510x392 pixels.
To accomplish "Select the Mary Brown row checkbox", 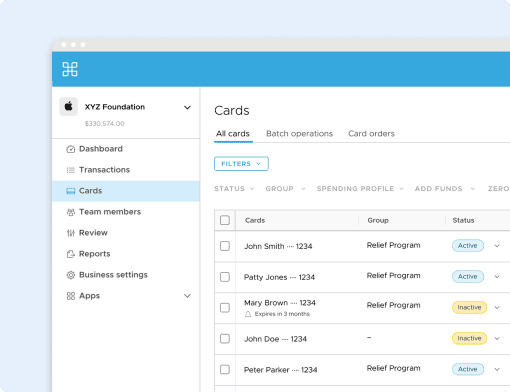I will 225,308.
